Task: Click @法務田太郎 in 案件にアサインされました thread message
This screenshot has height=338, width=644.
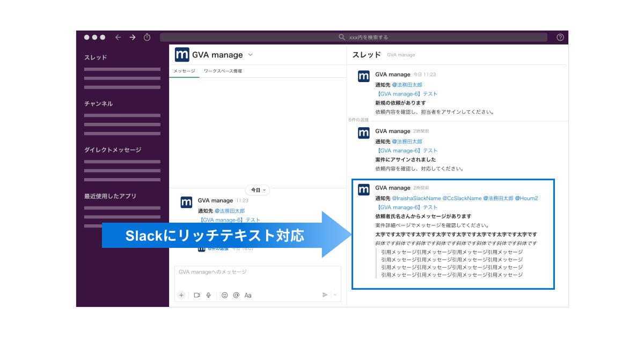Action: 407,142
